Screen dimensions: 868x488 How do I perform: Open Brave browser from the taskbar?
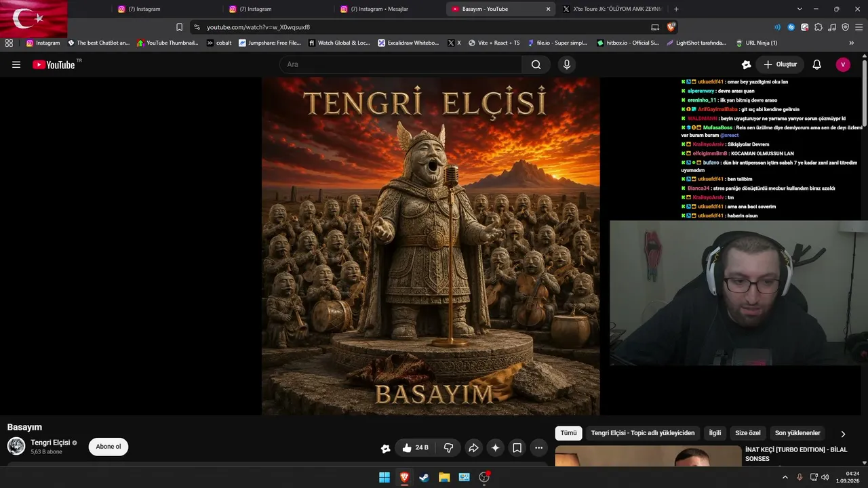pyautogui.click(x=404, y=477)
